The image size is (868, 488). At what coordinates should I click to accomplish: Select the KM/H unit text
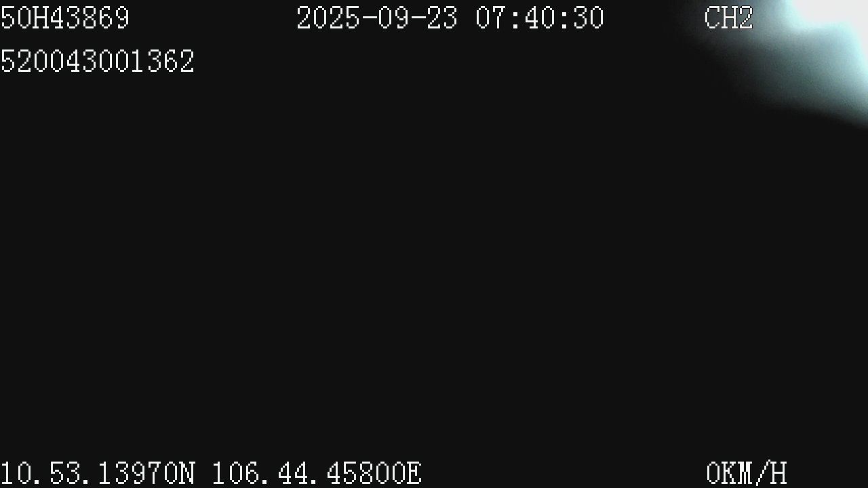755,473
